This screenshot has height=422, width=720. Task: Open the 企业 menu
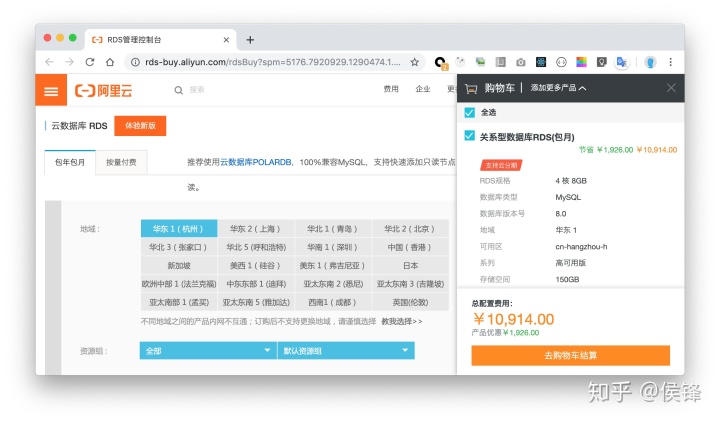(x=423, y=89)
